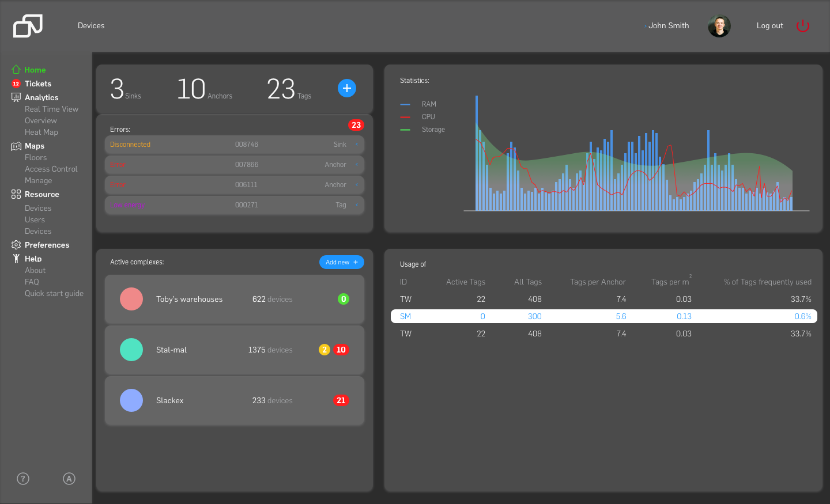Click the blue plus add device button
Screen dimensions: 830x504
[346, 88]
